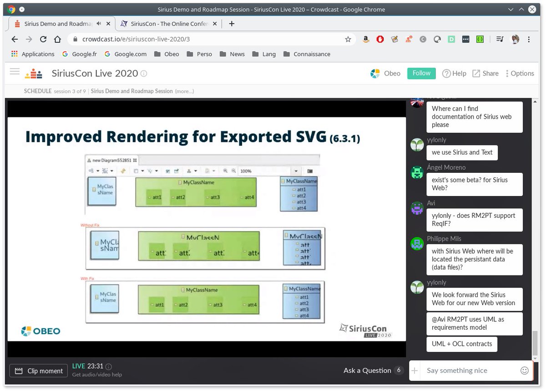
Task: Open the Connaissance bookmarks folder
Action: 307,54
